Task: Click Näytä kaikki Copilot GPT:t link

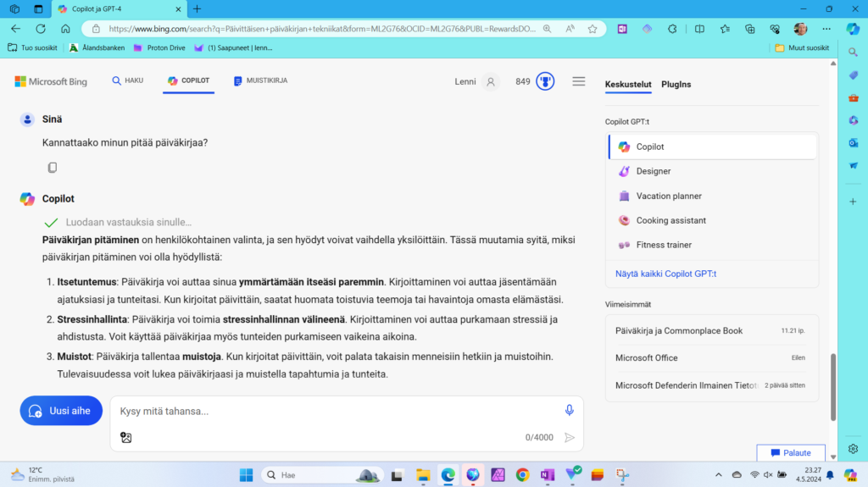Action: [x=665, y=274]
